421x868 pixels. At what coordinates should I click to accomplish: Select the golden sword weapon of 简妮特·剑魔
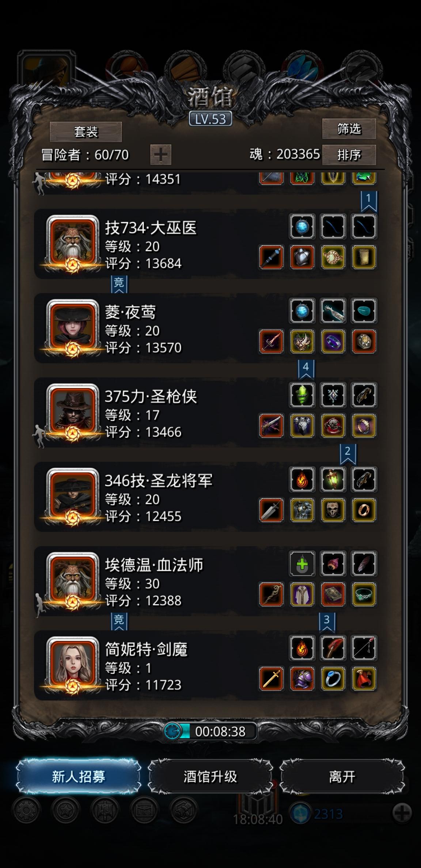click(x=271, y=678)
